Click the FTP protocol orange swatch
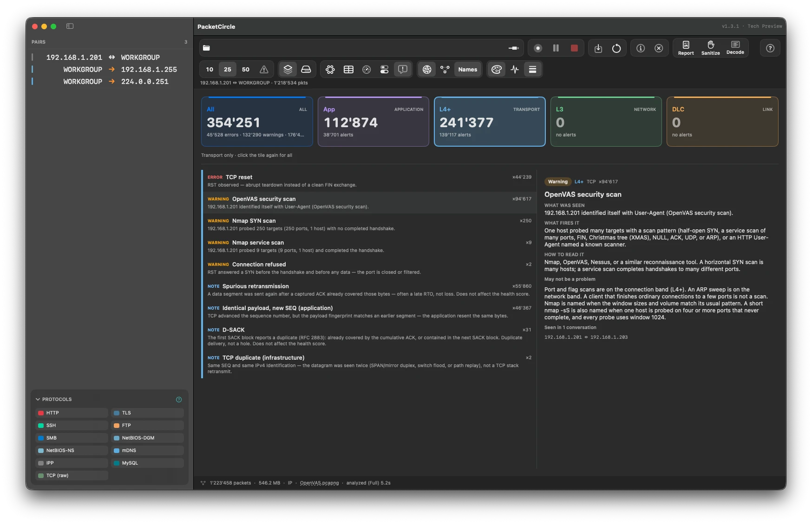The height and width of the screenshot is (524, 812). [x=117, y=426]
